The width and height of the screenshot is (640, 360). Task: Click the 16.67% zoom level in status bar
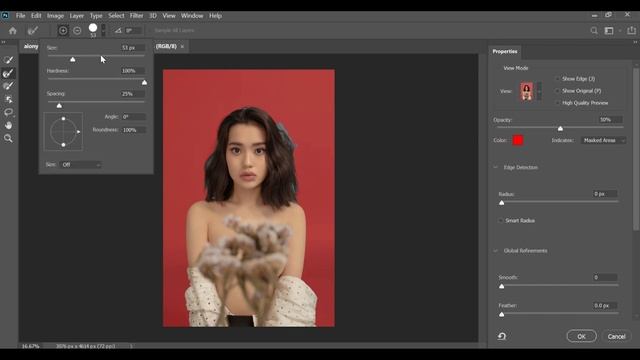point(31,346)
